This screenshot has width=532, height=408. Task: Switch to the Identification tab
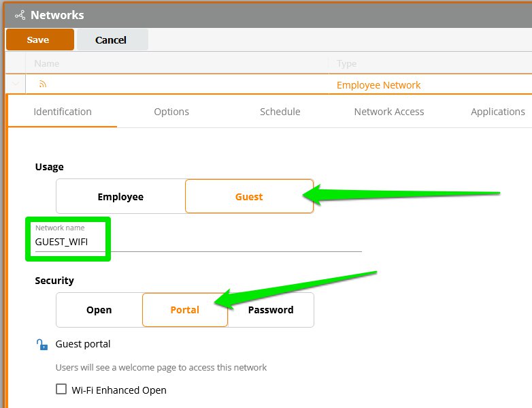63,112
